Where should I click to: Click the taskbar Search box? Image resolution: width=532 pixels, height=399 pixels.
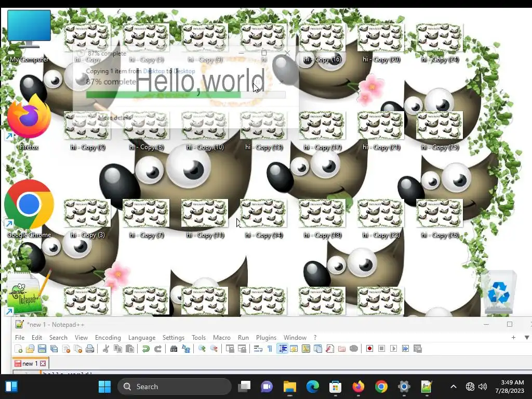click(x=175, y=387)
